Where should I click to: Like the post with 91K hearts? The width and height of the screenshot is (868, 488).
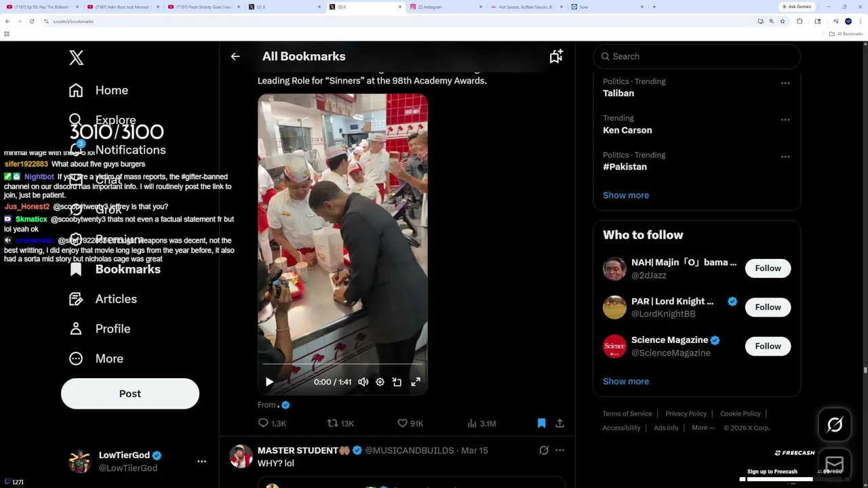coord(410,424)
